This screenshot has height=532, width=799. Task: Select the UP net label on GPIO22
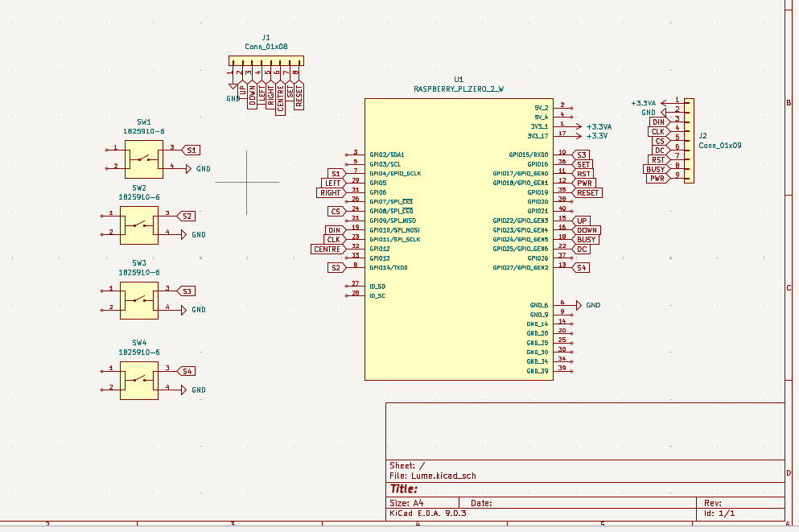[x=581, y=221]
